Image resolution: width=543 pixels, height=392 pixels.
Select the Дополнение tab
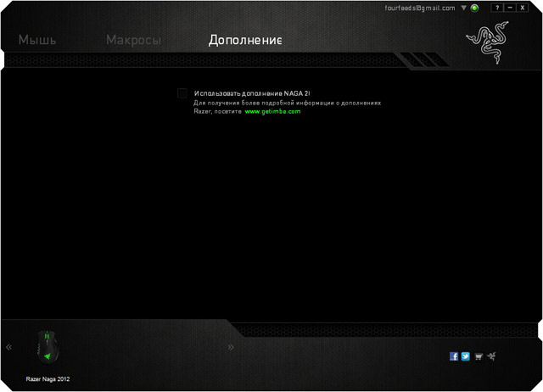click(245, 40)
